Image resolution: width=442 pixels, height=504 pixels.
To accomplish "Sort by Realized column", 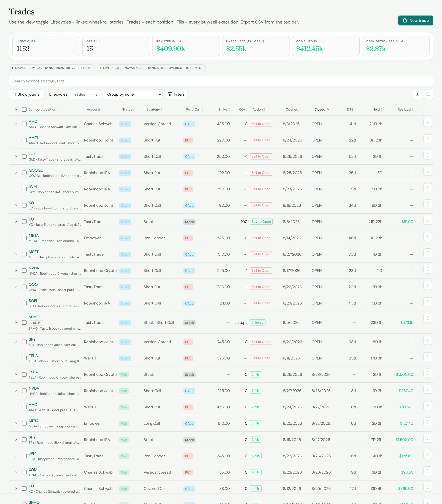I will (406, 109).
